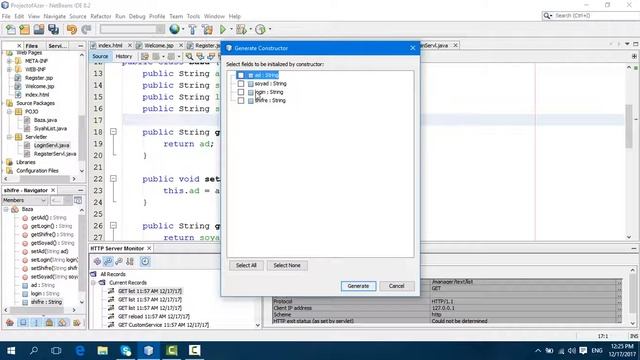The width and height of the screenshot is (640, 360).
Task: Click the Save All toolbar icon
Action: (x=53, y=29)
